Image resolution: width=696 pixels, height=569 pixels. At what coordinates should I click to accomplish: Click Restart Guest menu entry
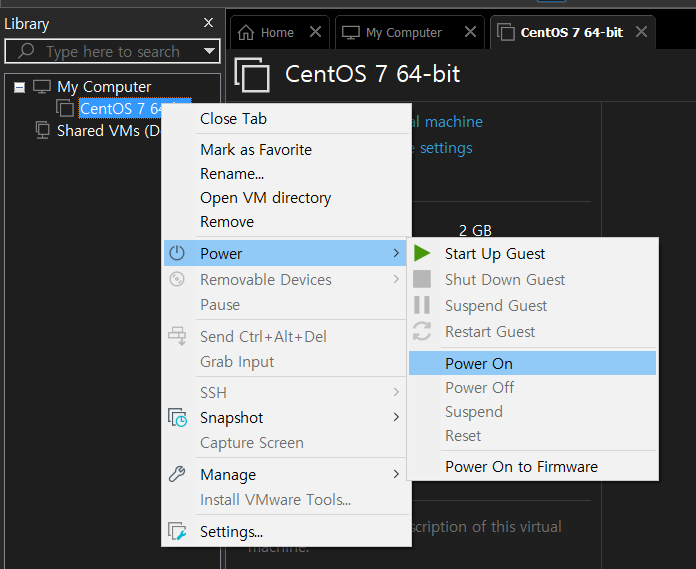(532, 332)
